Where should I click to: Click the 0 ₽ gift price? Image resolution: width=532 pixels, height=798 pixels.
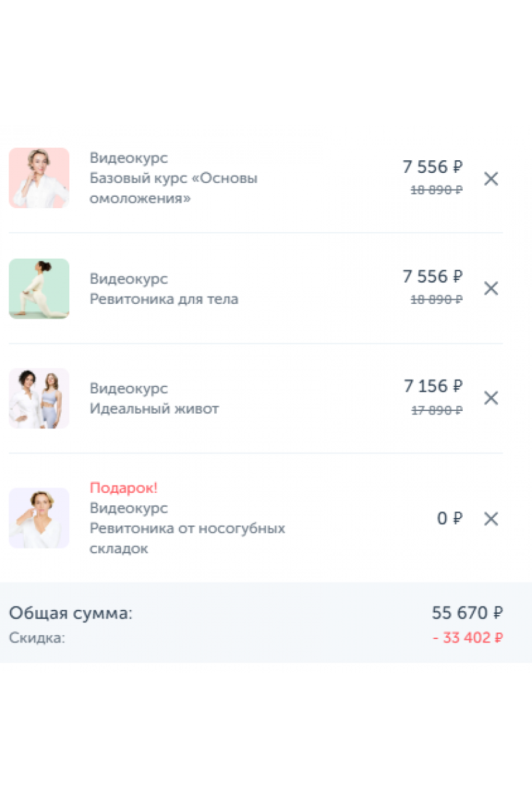pos(450,519)
